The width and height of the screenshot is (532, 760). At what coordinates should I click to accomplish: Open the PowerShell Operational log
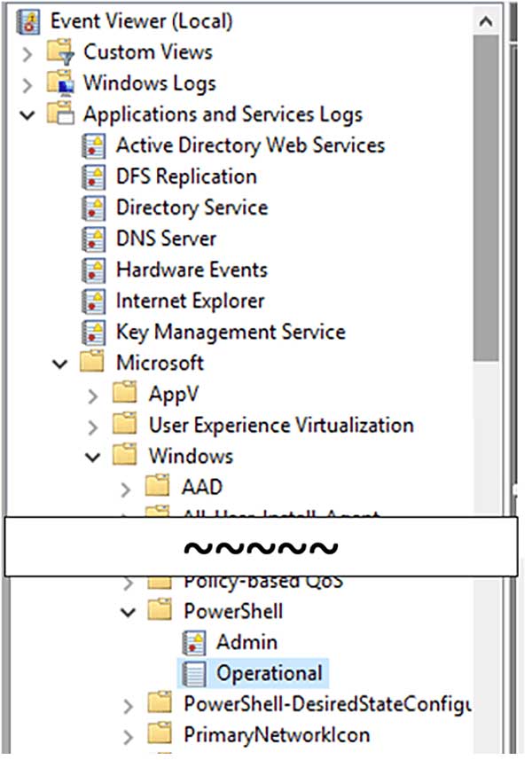[x=270, y=673]
